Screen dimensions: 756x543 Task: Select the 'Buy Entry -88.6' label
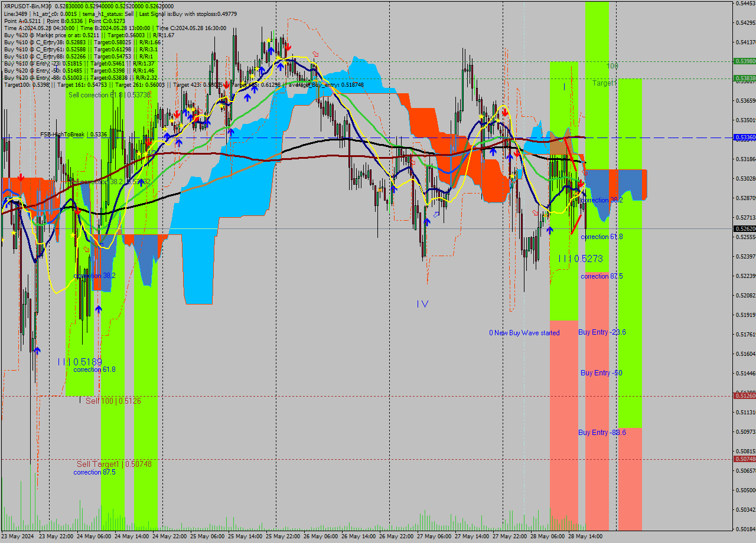pyautogui.click(x=602, y=433)
